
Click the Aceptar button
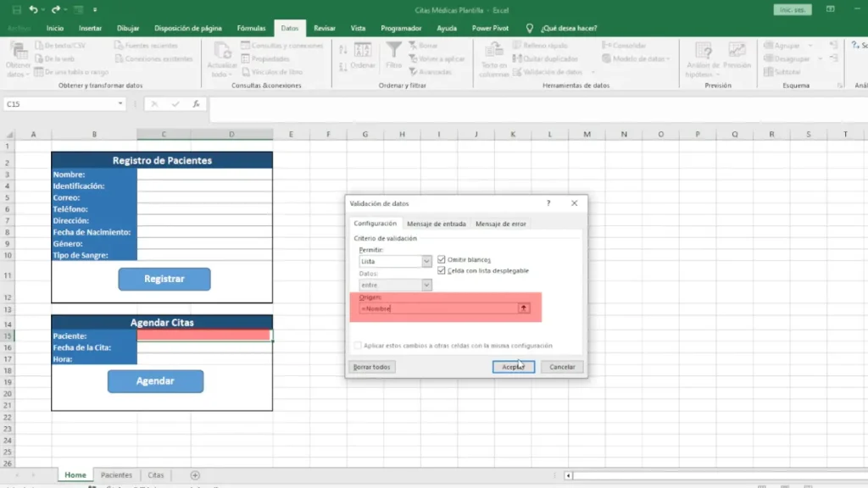(x=513, y=367)
